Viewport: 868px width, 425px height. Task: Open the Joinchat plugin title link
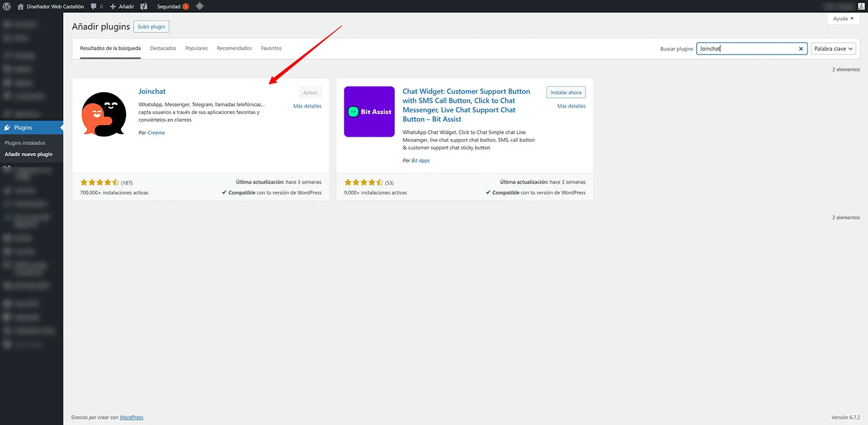pos(152,91)
